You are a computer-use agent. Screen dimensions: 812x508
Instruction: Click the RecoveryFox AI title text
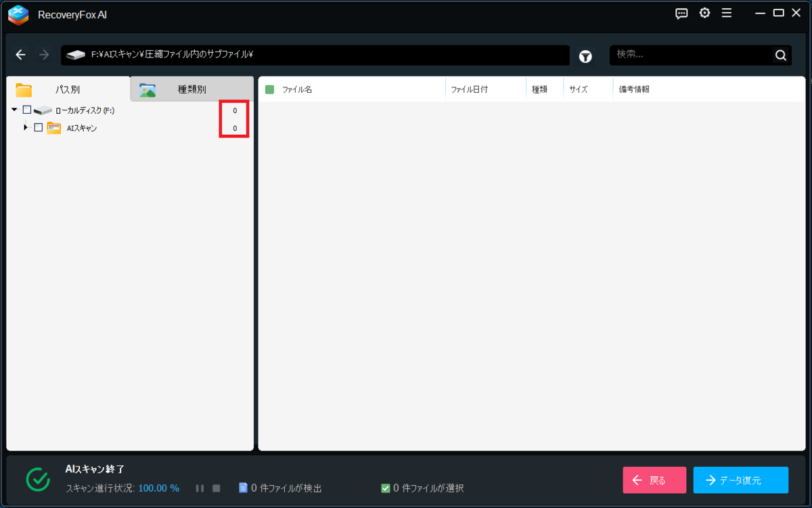tap(72, 15)
